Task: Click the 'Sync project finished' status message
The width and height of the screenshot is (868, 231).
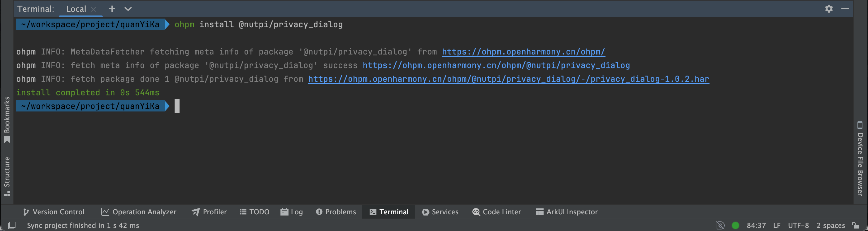Action: point(83,225)
